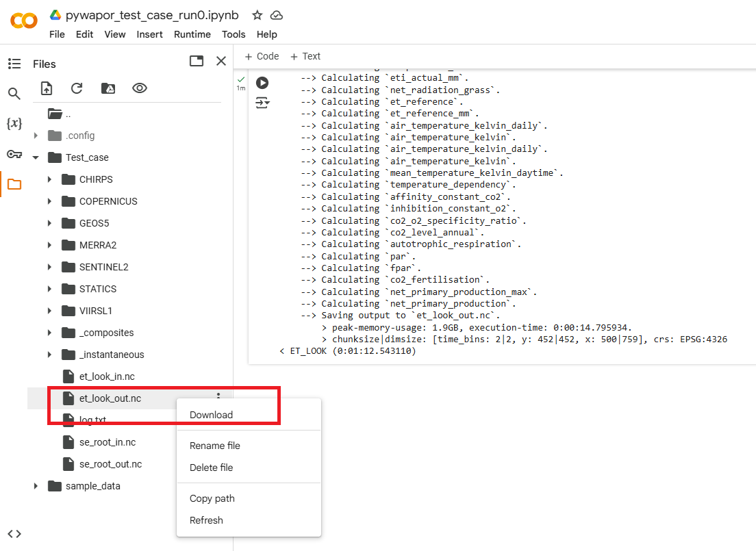Add a new Code cell
The image size is (756, 551).
(262, 56)
